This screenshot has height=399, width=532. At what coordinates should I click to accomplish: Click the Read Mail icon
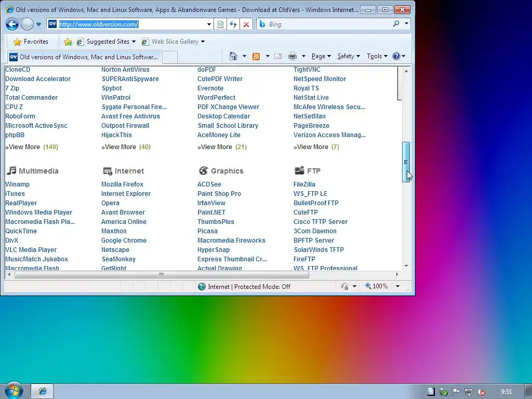(x=278, y=56)
